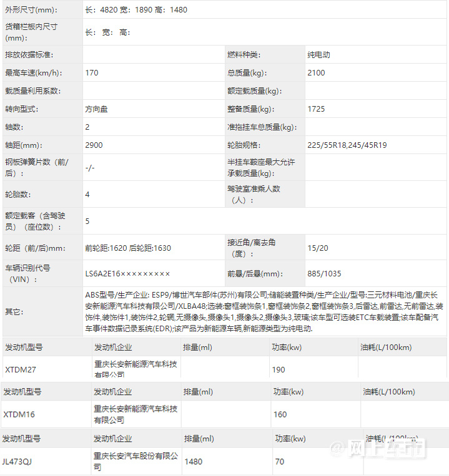Select engine model JL473QJ
The height and width of the screenshot is (476, 449).
click(x=17, y=462)
